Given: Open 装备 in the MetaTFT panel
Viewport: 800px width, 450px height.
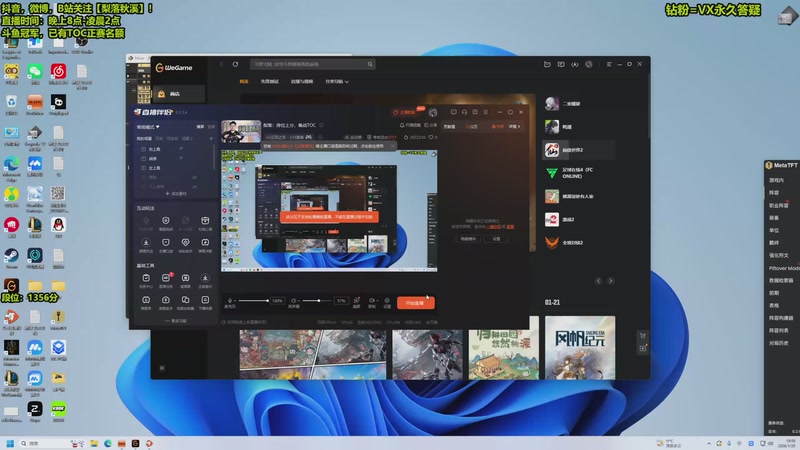Looking at the screenshot, I should [x=774, y=218].
